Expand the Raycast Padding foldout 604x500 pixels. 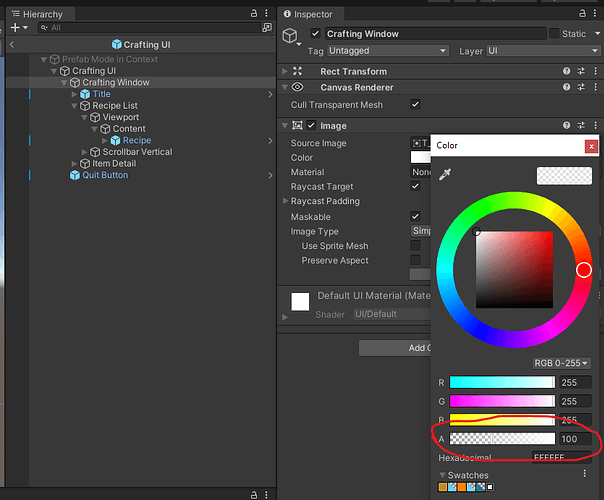[285, 201]
